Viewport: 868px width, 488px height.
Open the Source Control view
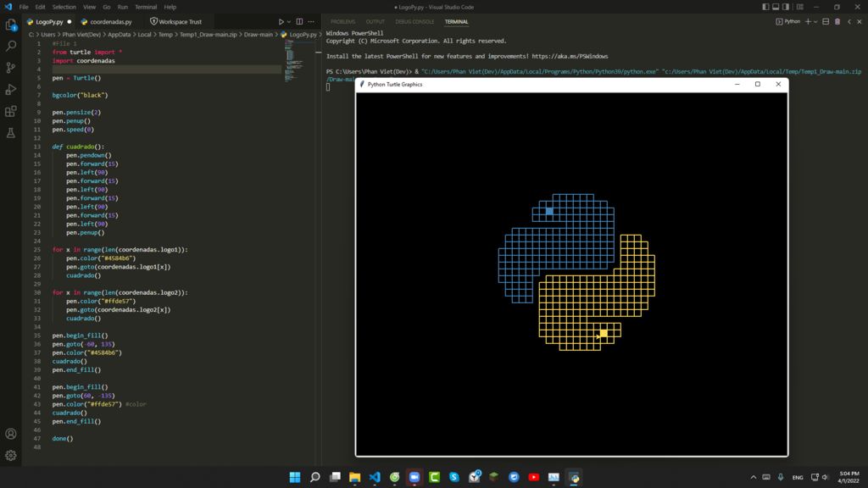(10, 68)
